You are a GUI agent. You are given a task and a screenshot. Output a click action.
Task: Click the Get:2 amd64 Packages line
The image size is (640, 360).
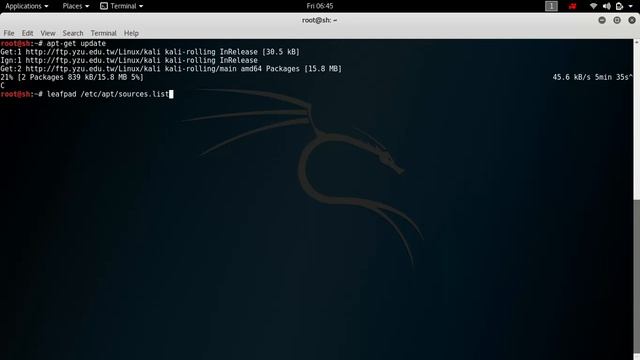click(171, 69)
